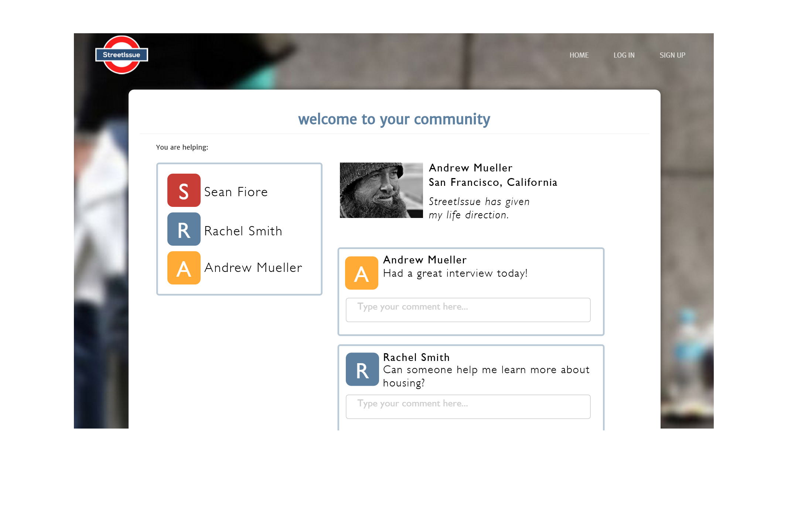Select Andrew Mueller in the helping list
Screen dimensions: 798x532
pyautogui.click(x=253, y=268)
